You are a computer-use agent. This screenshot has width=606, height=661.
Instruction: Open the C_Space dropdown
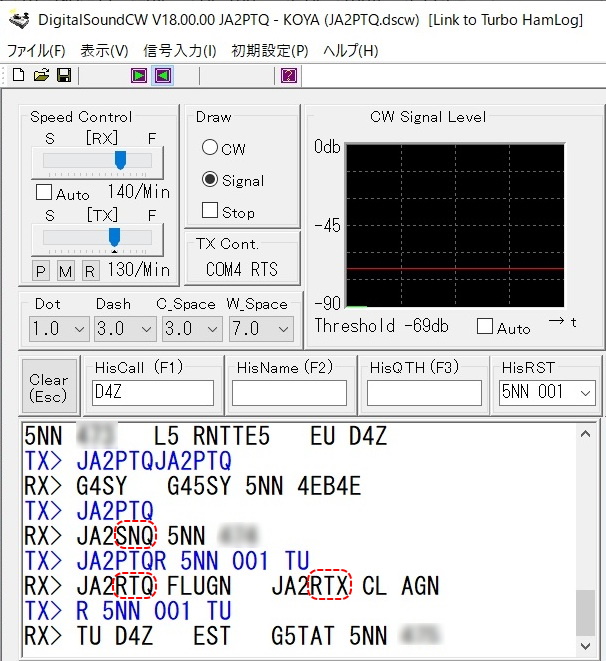coord(192,329)
